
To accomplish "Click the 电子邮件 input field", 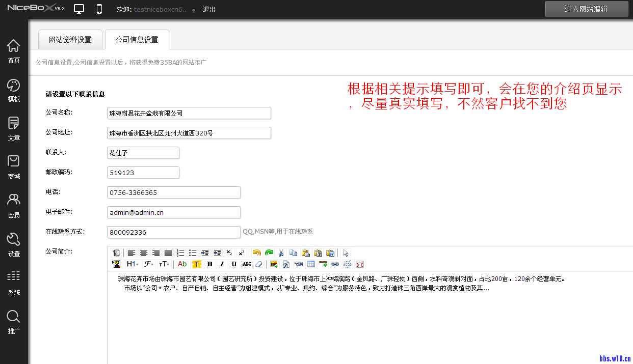I will 173,212.
